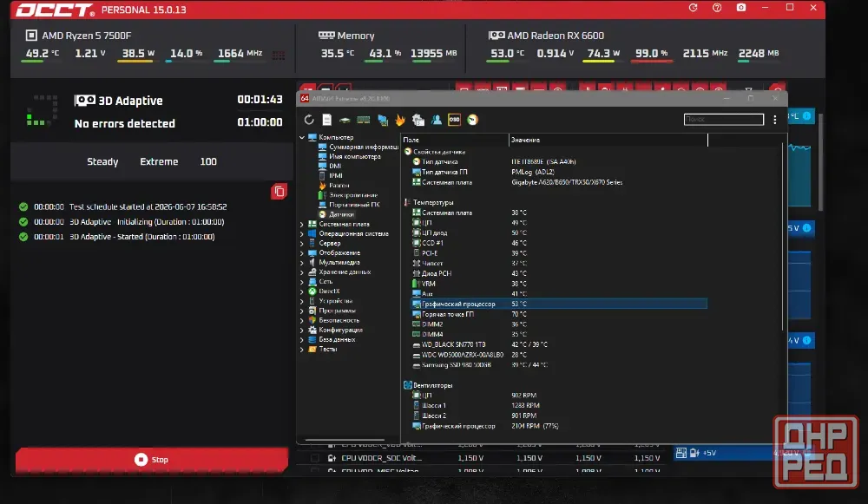
Task: Open the AIDA64 stability test flame icon
Action: pos(400,120)
